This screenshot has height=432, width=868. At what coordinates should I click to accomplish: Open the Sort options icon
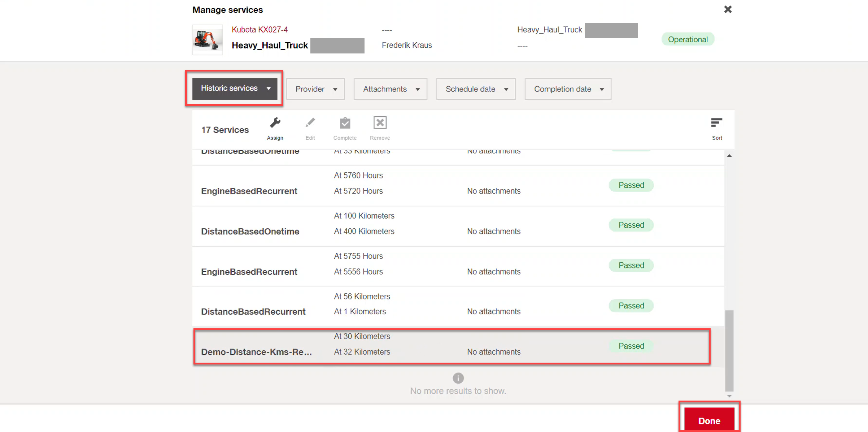tap(716, 123)
